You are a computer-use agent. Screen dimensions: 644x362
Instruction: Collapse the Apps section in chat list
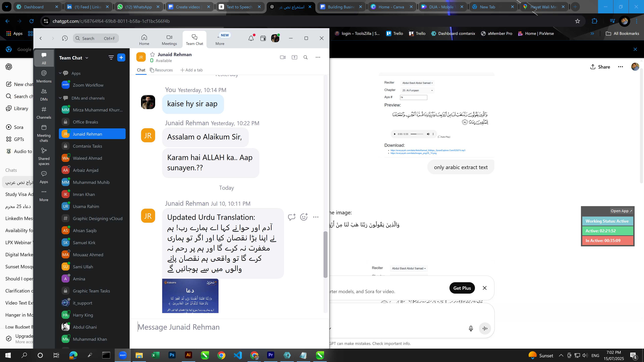pyautogui.click(x=60, y=73)
